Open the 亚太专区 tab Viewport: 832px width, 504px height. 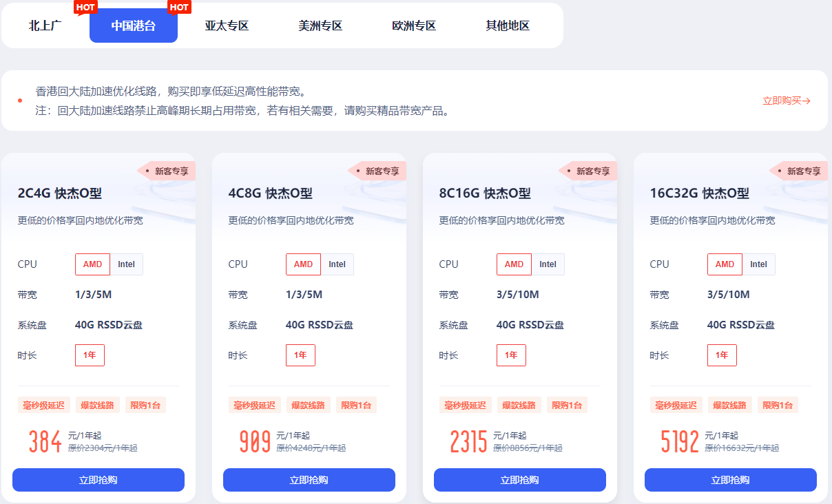point(227,26)
